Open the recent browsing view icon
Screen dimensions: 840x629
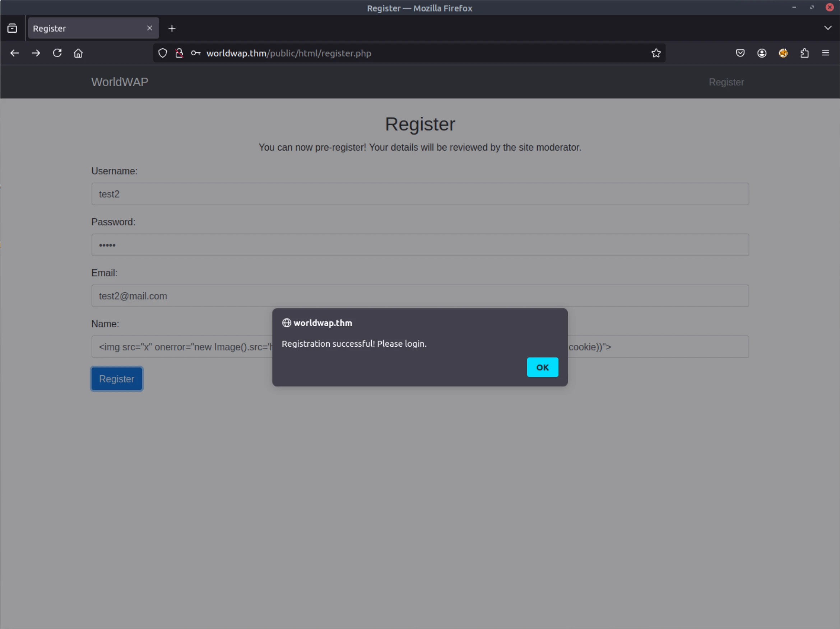tap(12, 28)
